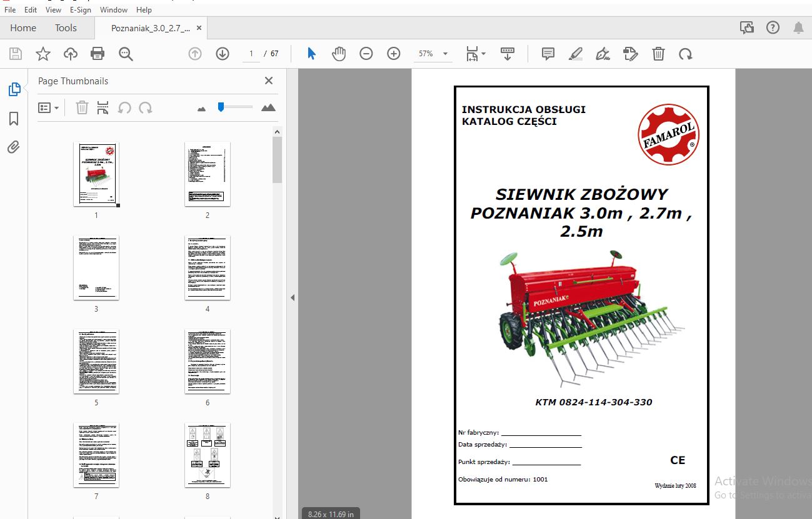
Task: Select page 4 thumbnail
Action: point(208,267)
